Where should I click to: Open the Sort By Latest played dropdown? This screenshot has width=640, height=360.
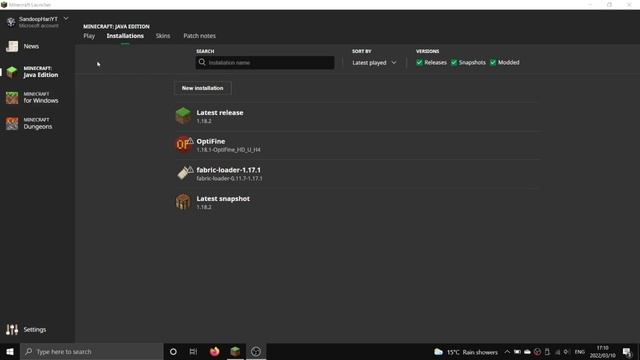point(374,62)
